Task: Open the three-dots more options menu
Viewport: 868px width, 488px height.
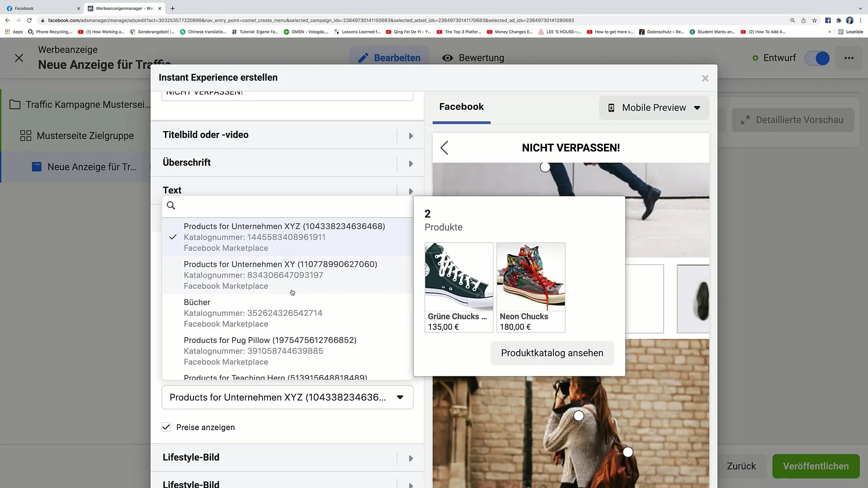Action: [x=849, y=58]
